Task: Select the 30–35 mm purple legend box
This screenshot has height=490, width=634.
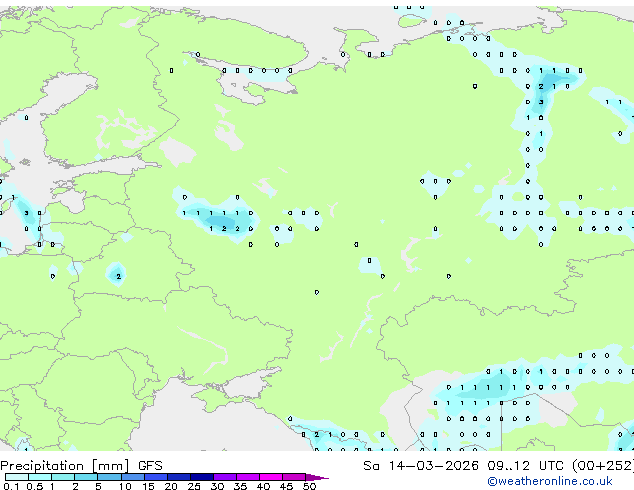Action: pos(225,477)
